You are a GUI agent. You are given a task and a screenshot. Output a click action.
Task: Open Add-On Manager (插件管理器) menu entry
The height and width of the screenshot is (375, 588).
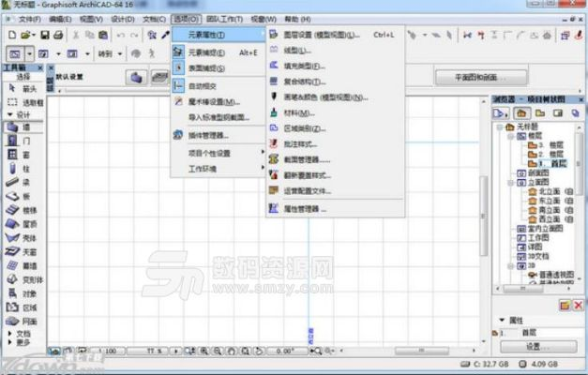pyautogui.click(x=219, y=135)
